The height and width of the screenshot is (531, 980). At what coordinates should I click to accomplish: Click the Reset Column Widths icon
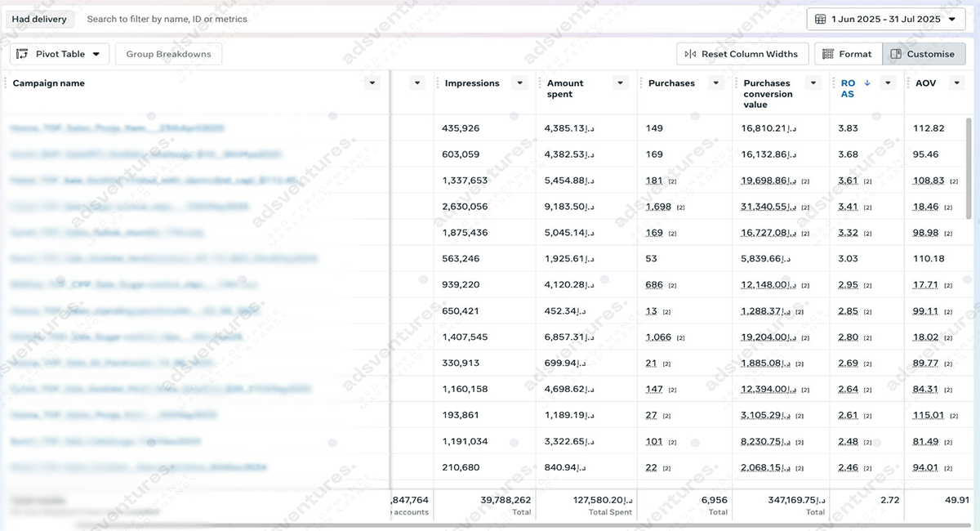point(690,54)
